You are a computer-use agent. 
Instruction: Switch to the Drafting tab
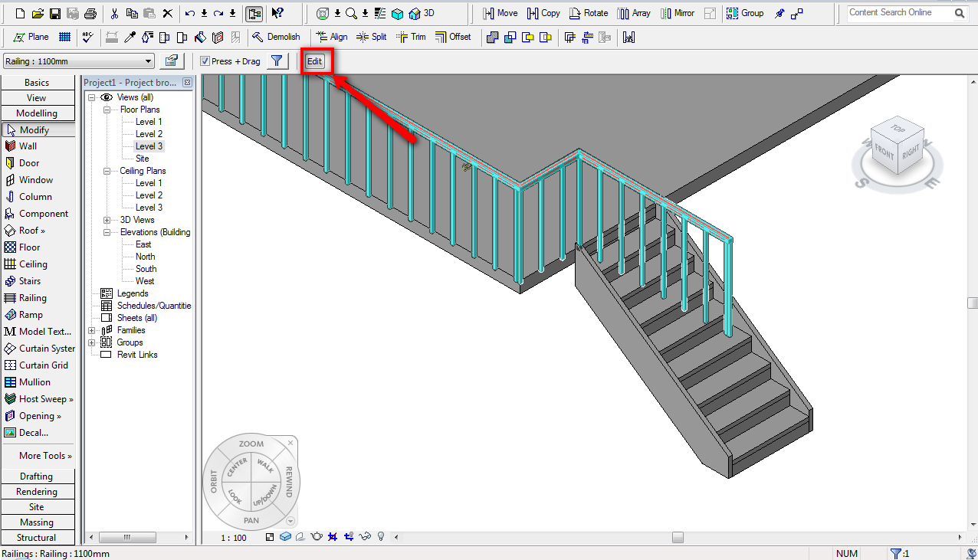pyautogui.click(x=37, y=476)
